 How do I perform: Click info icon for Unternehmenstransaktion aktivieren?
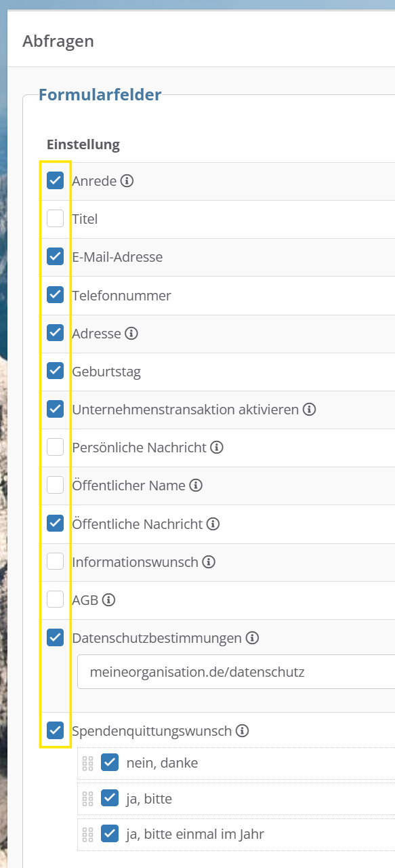310,410
